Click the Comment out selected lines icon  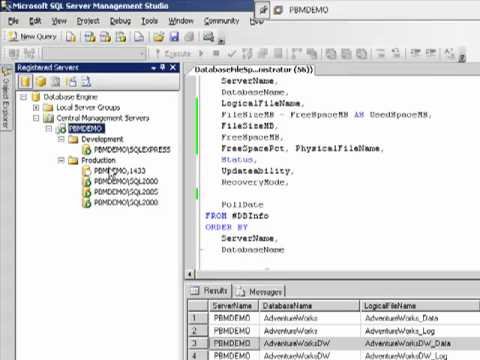point(380,53)
